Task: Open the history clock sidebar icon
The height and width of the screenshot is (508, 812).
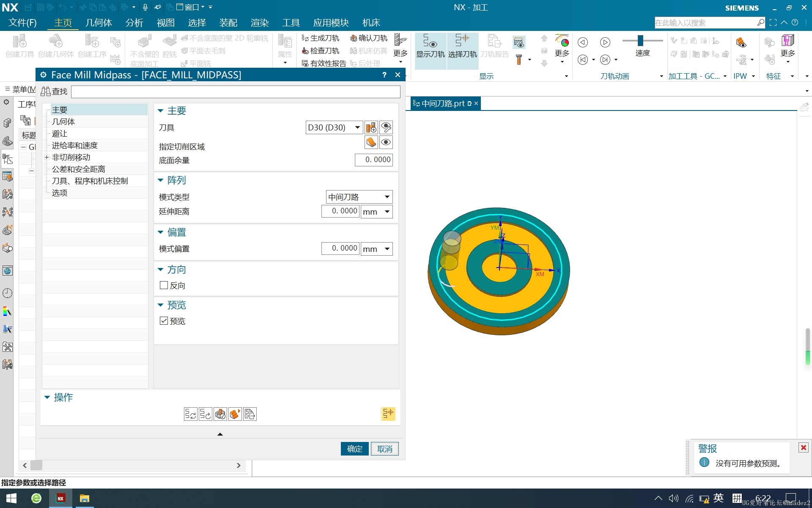Action: point(7,293)
